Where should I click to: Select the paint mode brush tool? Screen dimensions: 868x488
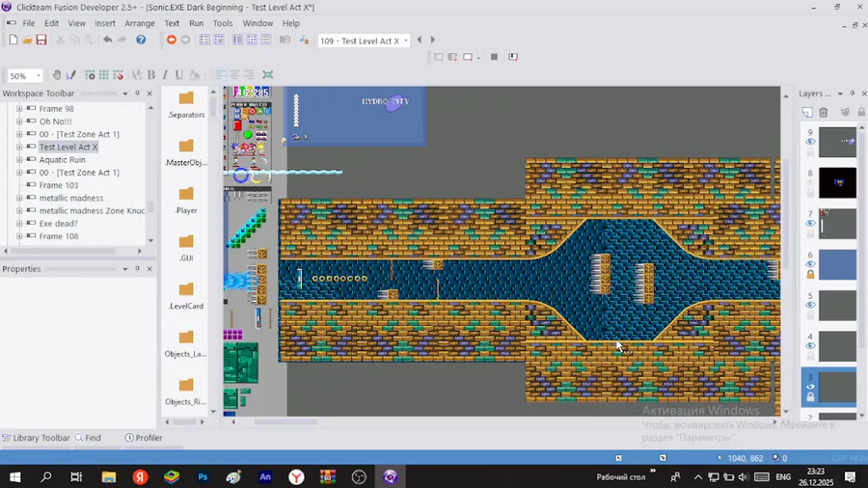pos(70,74)
